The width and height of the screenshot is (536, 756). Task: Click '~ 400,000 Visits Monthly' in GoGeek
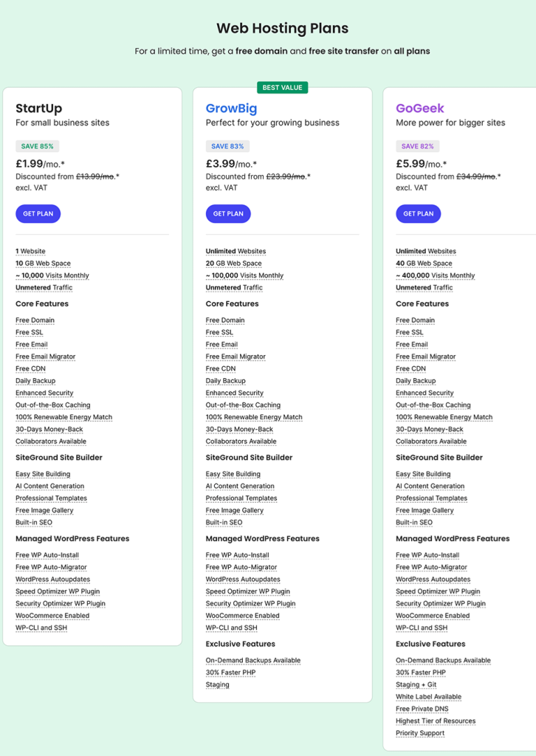click(x=435, y=275)
